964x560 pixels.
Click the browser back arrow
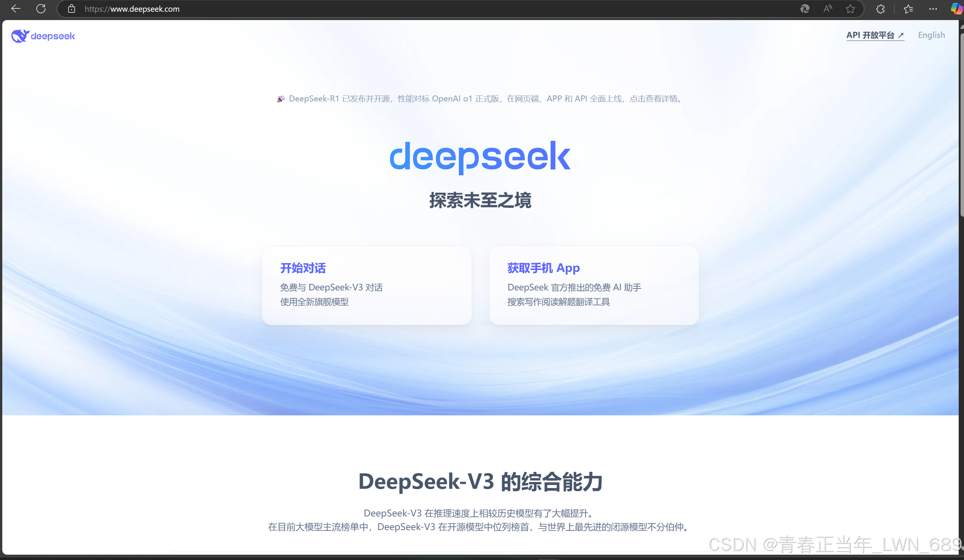point(16,9)
